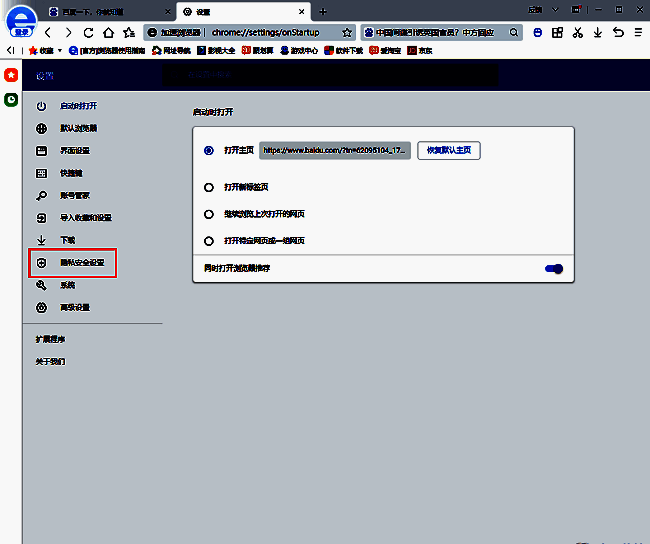Screen dimensions: 650x544
Task: Click the search magnifier in the search box
Action: click(515, 32)
